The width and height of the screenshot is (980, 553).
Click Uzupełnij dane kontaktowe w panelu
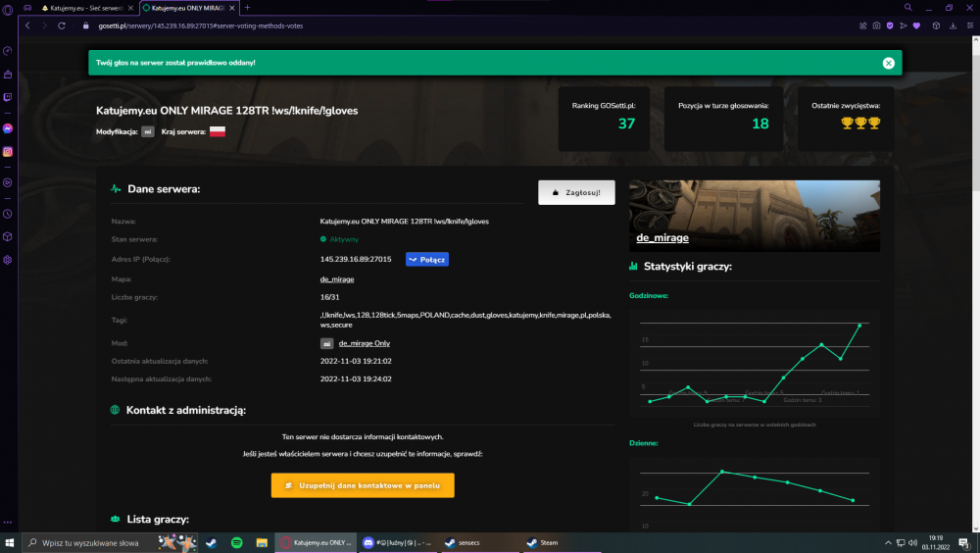click(363, 485)
